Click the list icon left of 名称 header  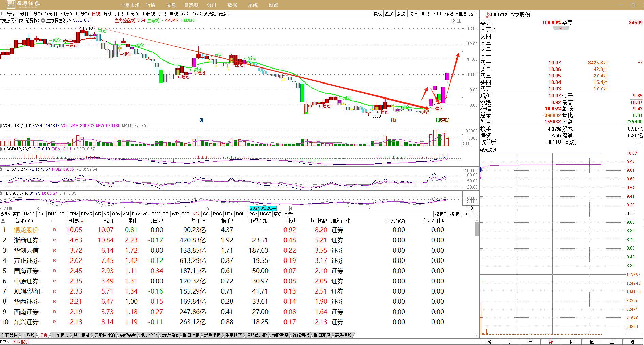tap(3, 221)
